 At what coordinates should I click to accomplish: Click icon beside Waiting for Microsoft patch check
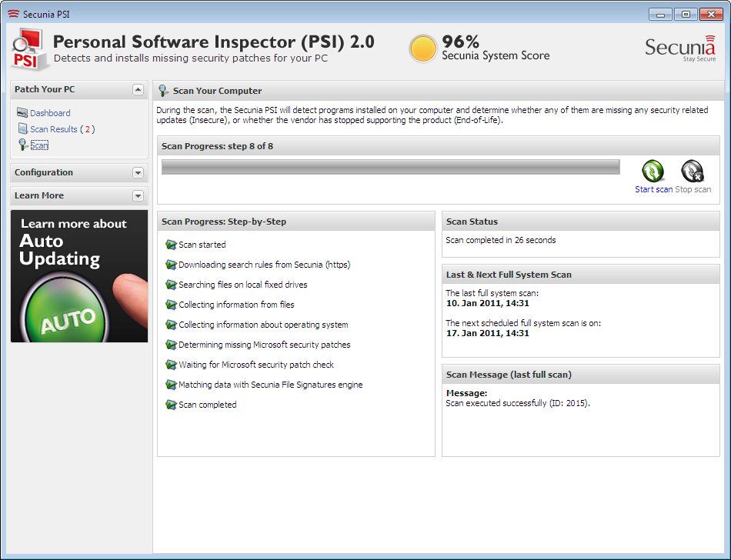click(x=171, y=365)
